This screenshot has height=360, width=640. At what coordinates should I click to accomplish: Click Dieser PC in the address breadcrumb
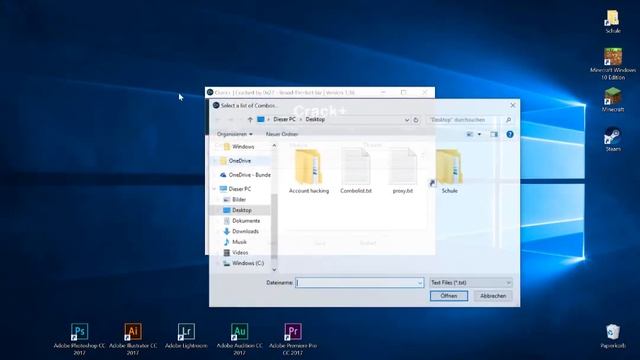point(284,120)
